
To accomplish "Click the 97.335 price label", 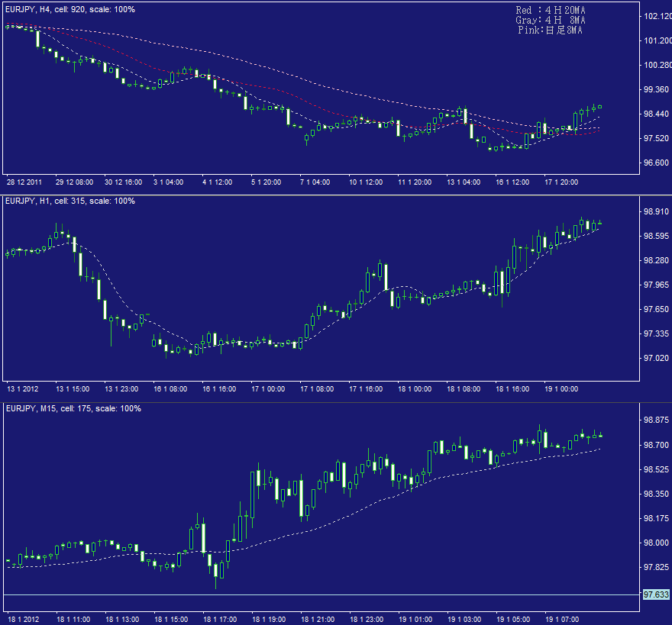I will 656,333.
